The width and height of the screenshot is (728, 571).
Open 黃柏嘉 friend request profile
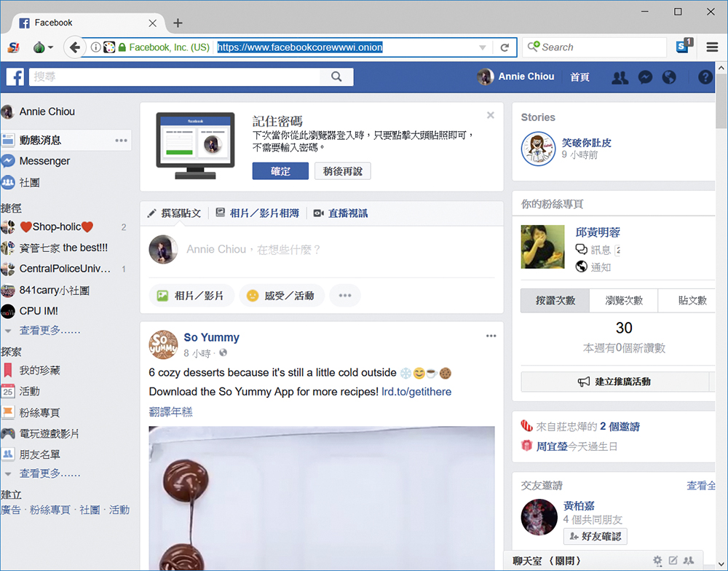[x=579, y=505]
